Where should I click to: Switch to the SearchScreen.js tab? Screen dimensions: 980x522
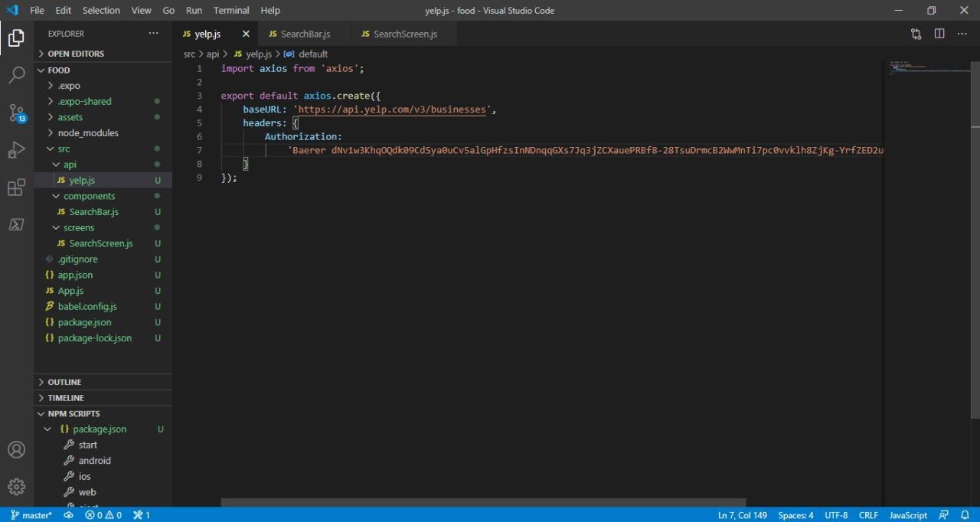tap(404, 34)
